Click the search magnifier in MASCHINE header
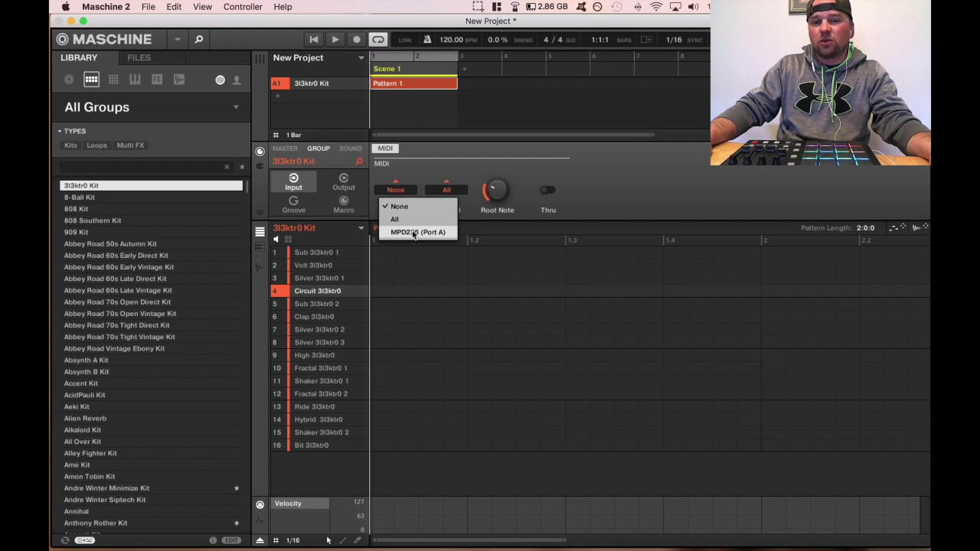 199,39
